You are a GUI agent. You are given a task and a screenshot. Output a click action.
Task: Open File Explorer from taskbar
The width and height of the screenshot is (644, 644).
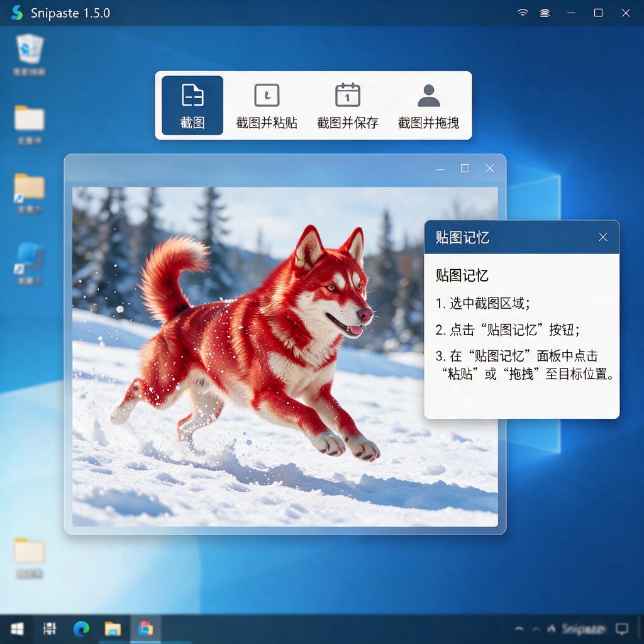tap(113, 629)
